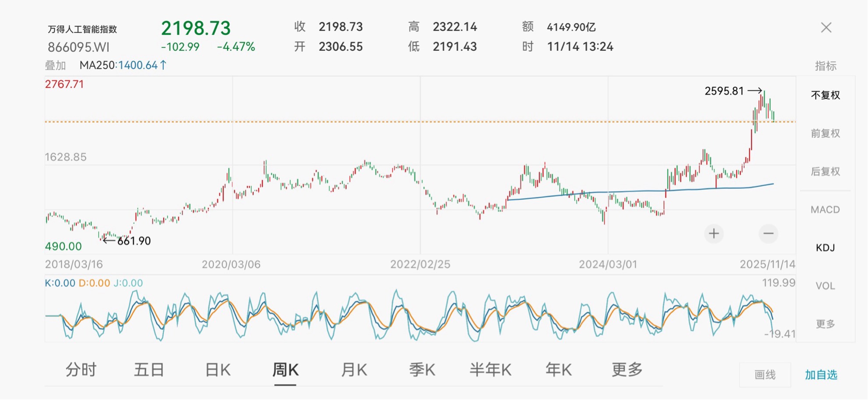Click the 叠加 overlay option

click(x=55, y=66)
